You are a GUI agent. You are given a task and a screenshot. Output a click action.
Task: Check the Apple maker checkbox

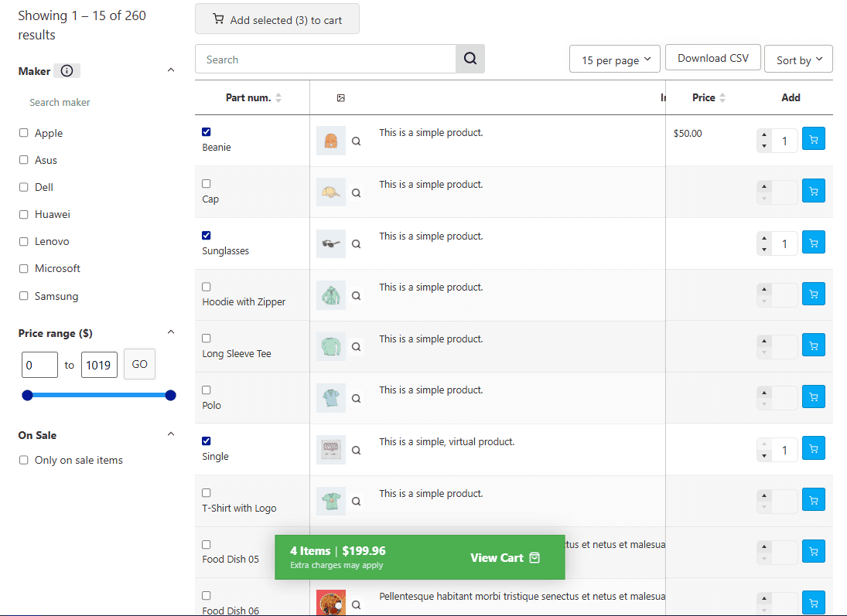(24, 133)
